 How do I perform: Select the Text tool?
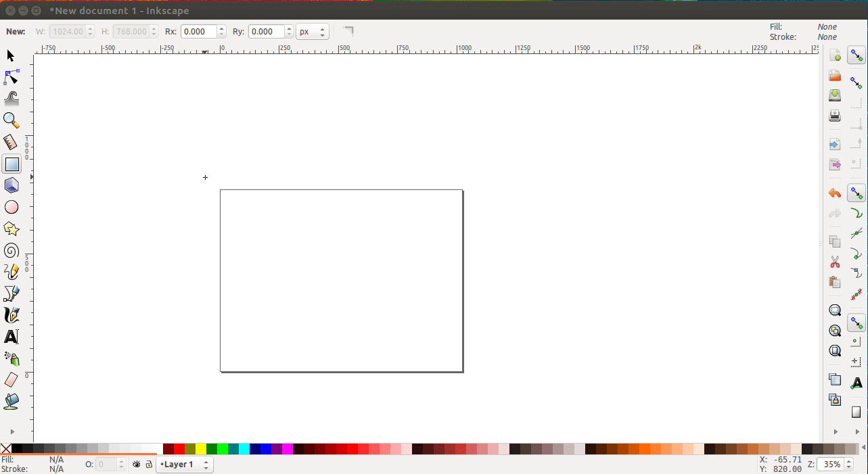click(x=11, y=337)
